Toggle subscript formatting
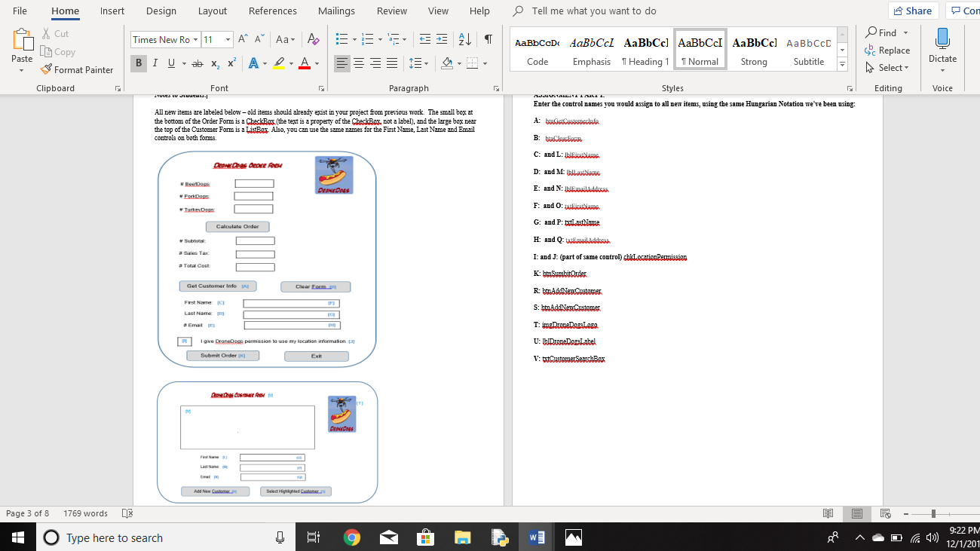Viewport: 980px width, 551px height. [x=216, y=63]
